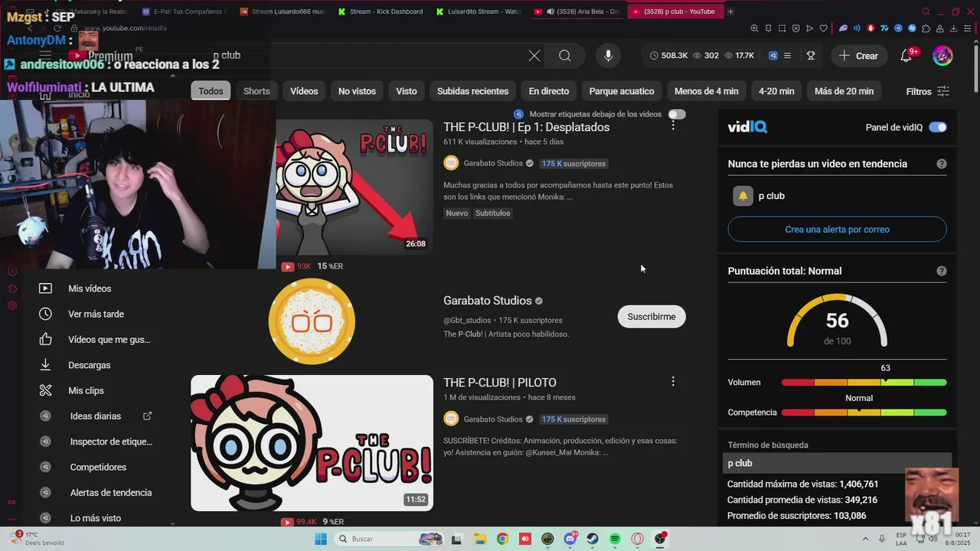Open vidIQ hamburger menu in header
The height and width of the screenshot is (551, 980).
click(x=787, y=55)
